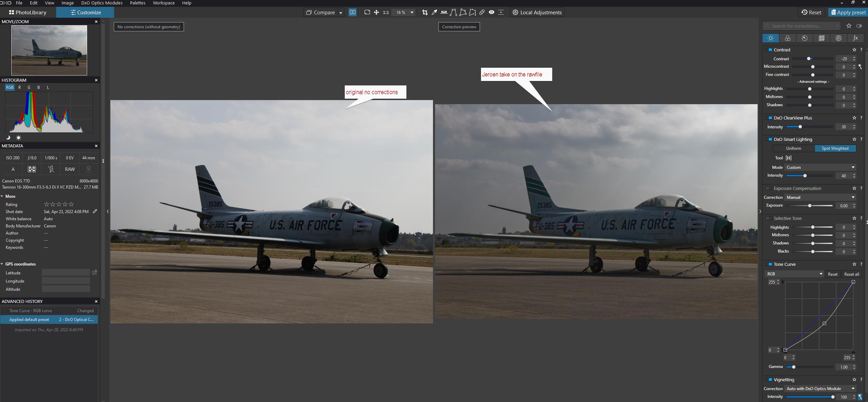The width and height of the screenshot is (868, 402).
Task: Open the Palettes menu
Action: point(138,3)
